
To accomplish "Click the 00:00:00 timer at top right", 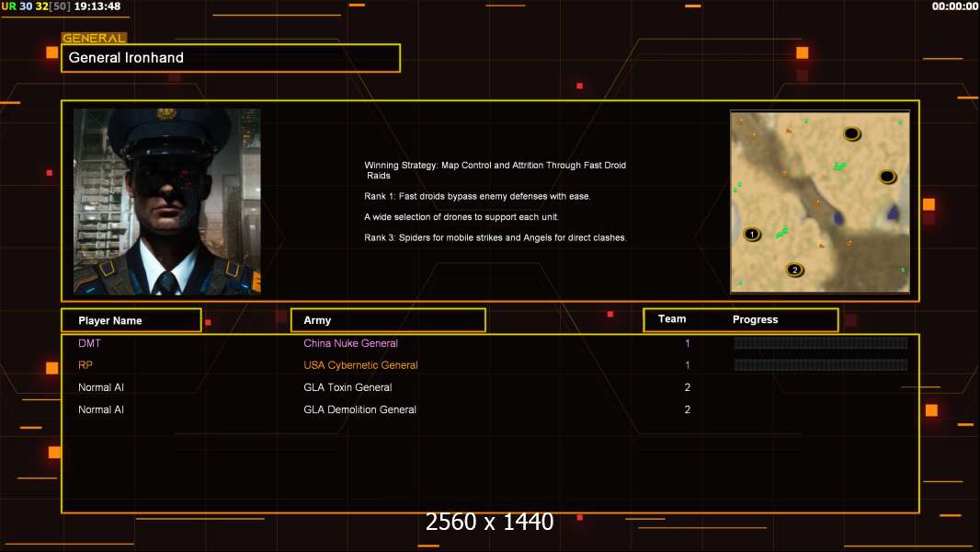I will click(955, 6).
